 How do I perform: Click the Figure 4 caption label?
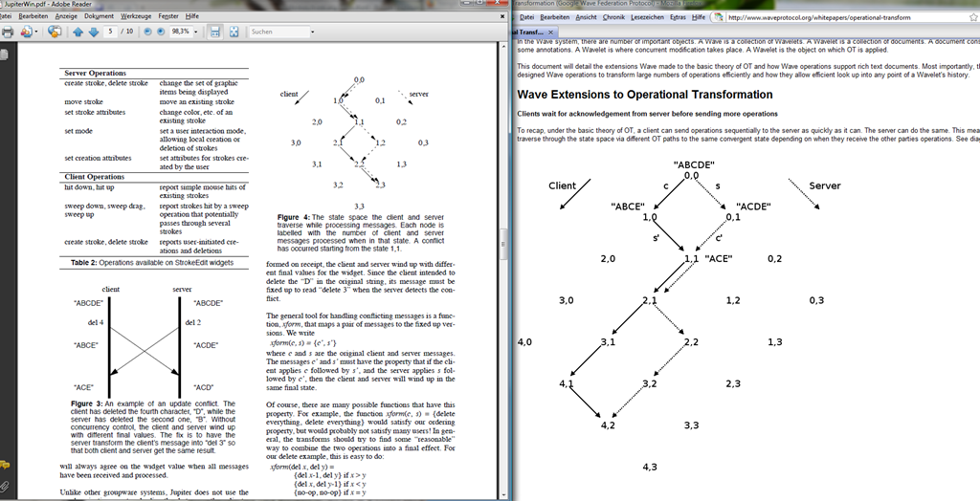coord(293,217)
